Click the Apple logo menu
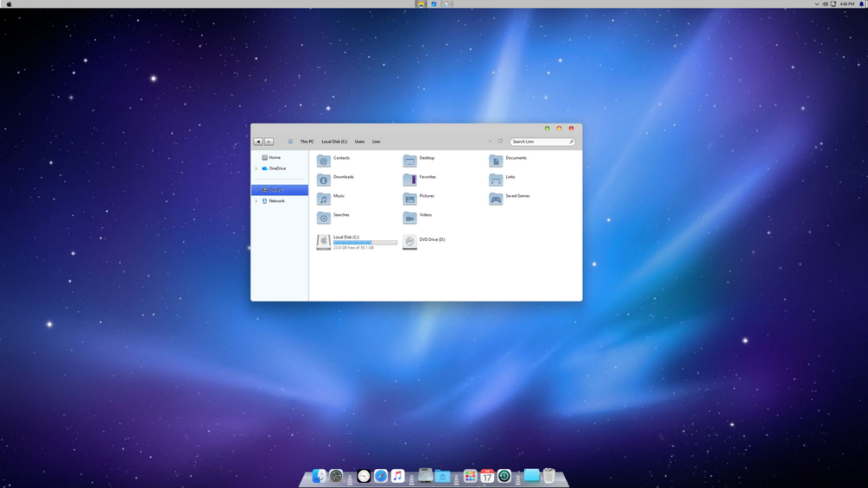868x488 pixels. click(x=9, y=3)
